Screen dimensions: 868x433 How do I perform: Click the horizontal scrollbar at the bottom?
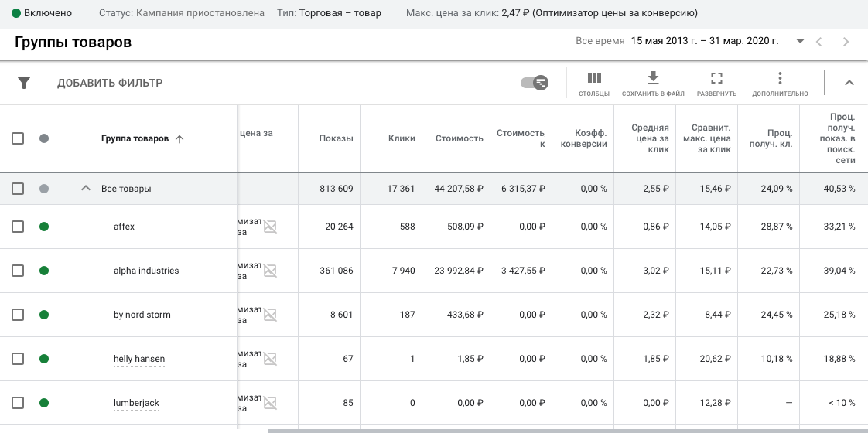tap(568, 431)
